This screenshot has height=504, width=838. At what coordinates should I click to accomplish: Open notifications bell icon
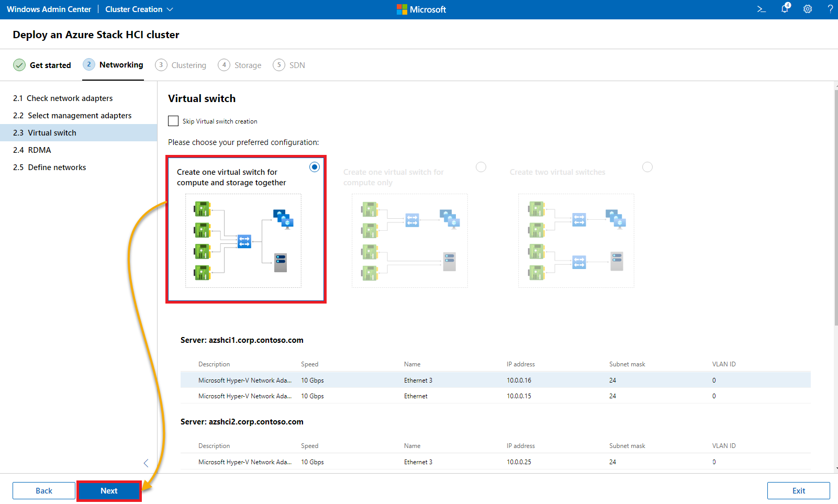(x=785, y=8)
